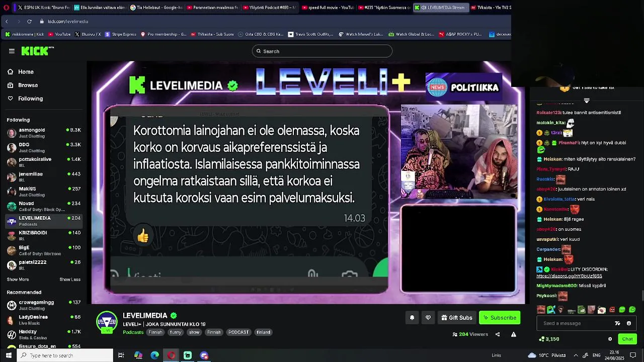Reload the page with refresh icon
The image size is (644, 362).
(x=29, y=21)
